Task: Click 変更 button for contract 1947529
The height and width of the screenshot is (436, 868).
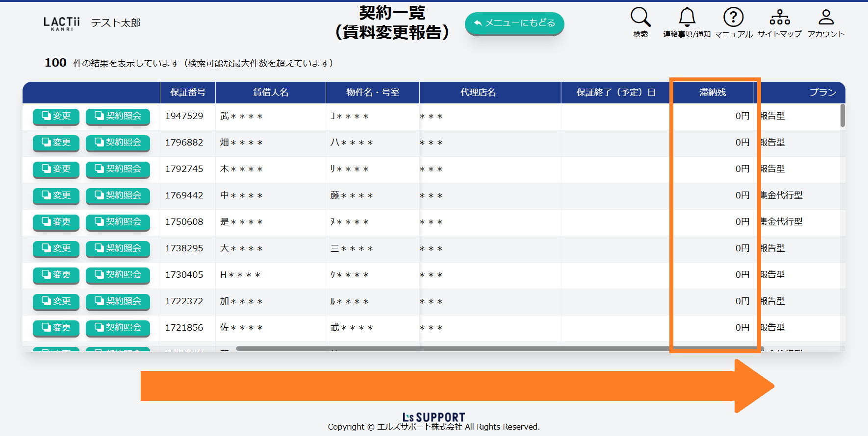Action: tap(56, 116)
